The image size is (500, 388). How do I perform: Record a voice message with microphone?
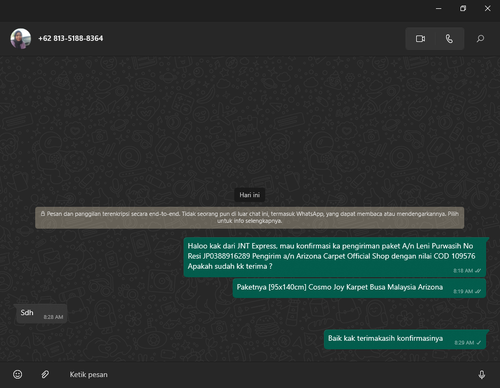(x=482, y=375)
